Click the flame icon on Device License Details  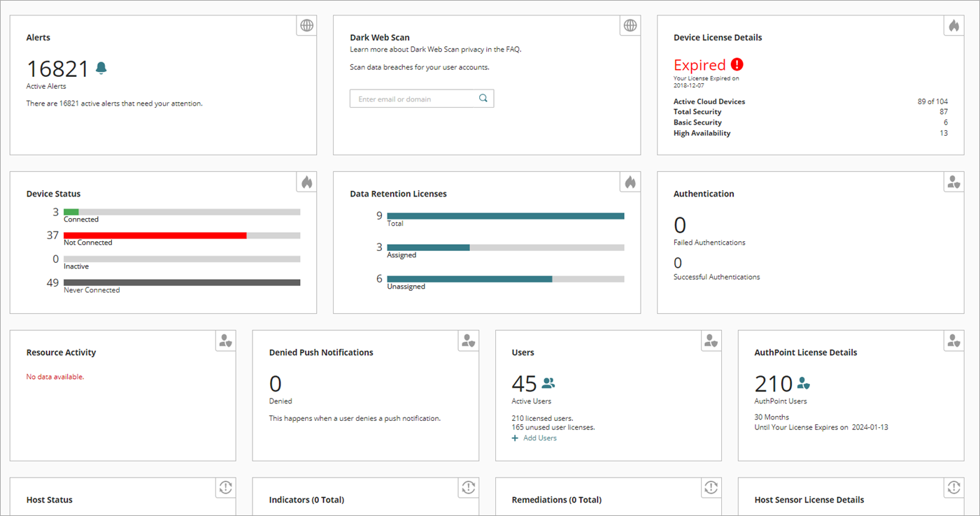(x=953, y=26)
